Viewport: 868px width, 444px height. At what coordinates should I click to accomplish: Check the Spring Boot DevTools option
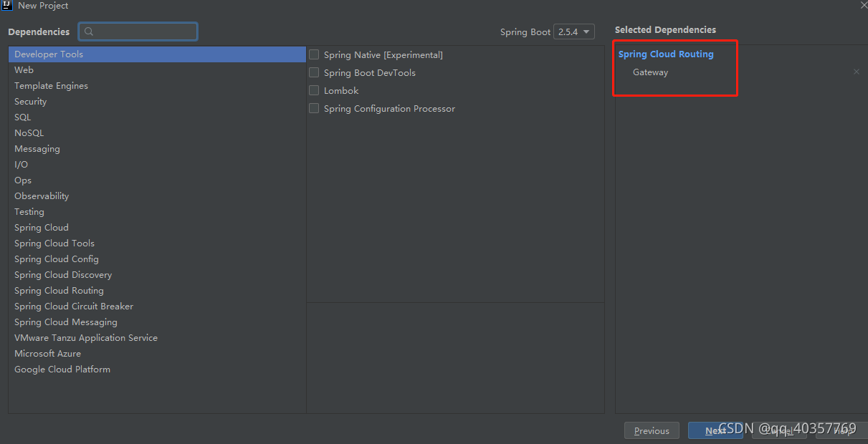point(314,72)
